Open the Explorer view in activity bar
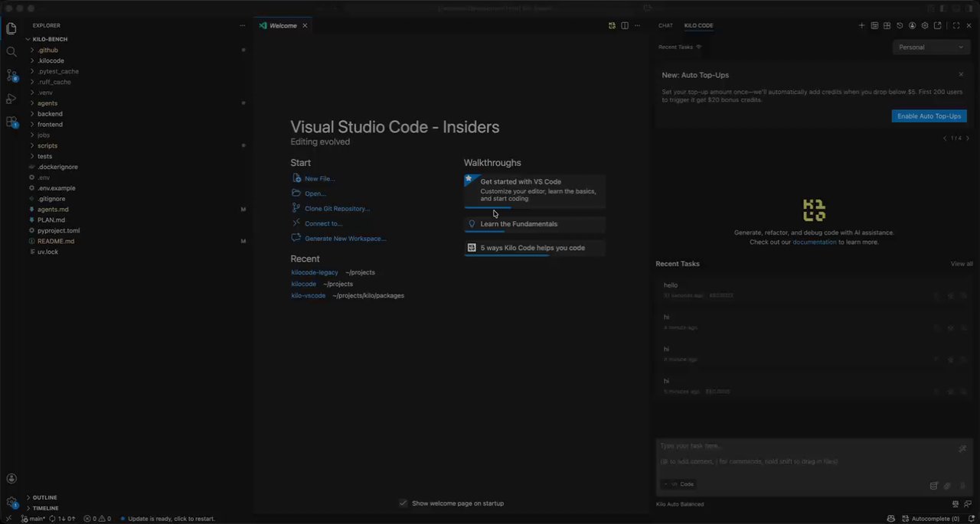 pyautogui.click(x=11, y=29)
